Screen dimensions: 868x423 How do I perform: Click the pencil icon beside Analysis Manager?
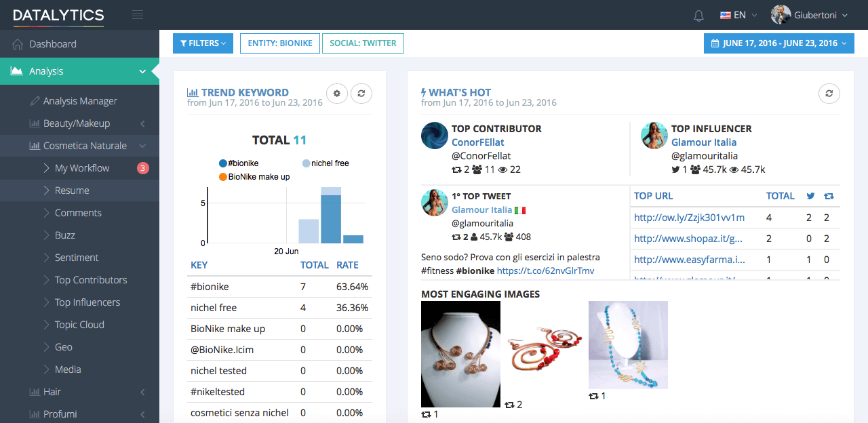pyautogui.click(x=35, y=101)
